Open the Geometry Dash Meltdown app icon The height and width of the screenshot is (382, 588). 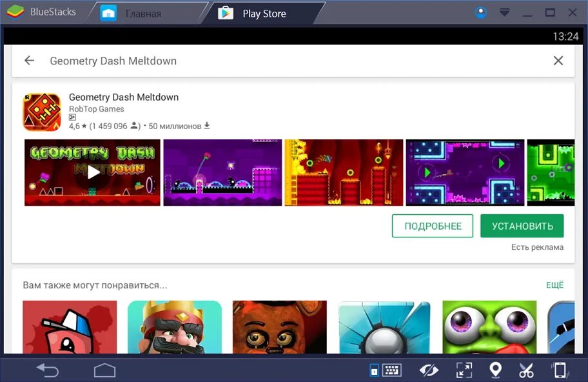(x=42, y=112)
